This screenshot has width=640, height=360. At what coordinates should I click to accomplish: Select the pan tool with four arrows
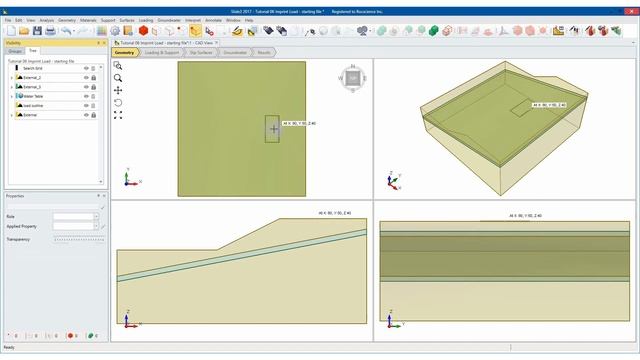tap(118, 90)
